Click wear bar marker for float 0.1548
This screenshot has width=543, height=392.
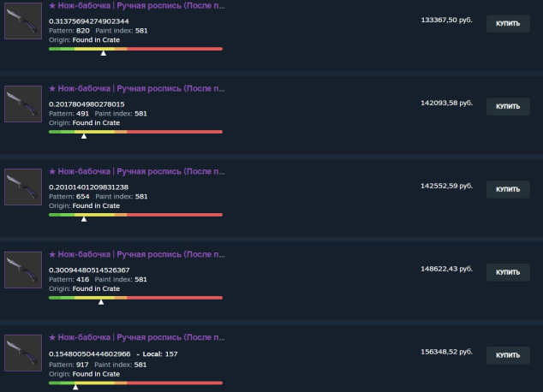click(x=75, y=387)
